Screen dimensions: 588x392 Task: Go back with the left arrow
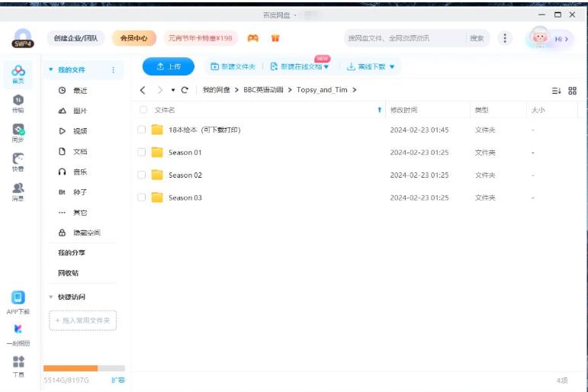(143, 90)
